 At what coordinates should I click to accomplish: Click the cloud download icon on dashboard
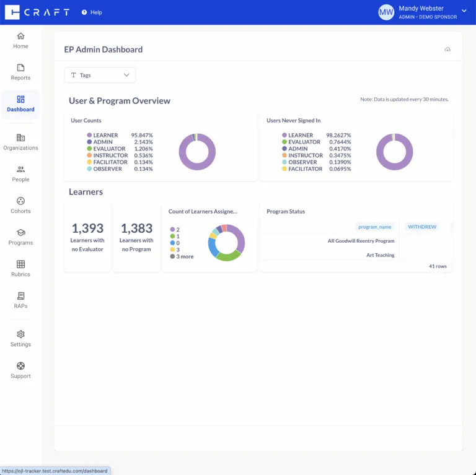447,49
